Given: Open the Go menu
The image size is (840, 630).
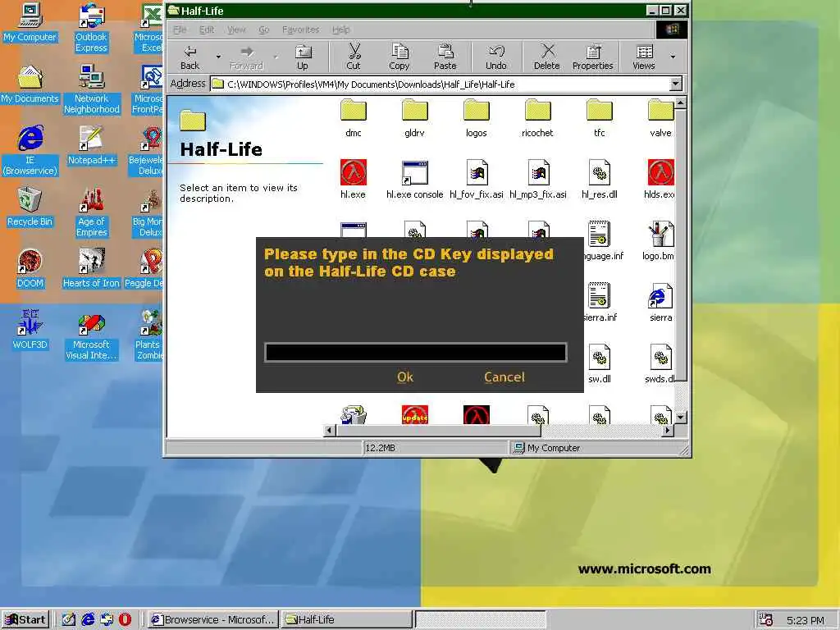Looking at the screenshot, I should click(264, 30).
